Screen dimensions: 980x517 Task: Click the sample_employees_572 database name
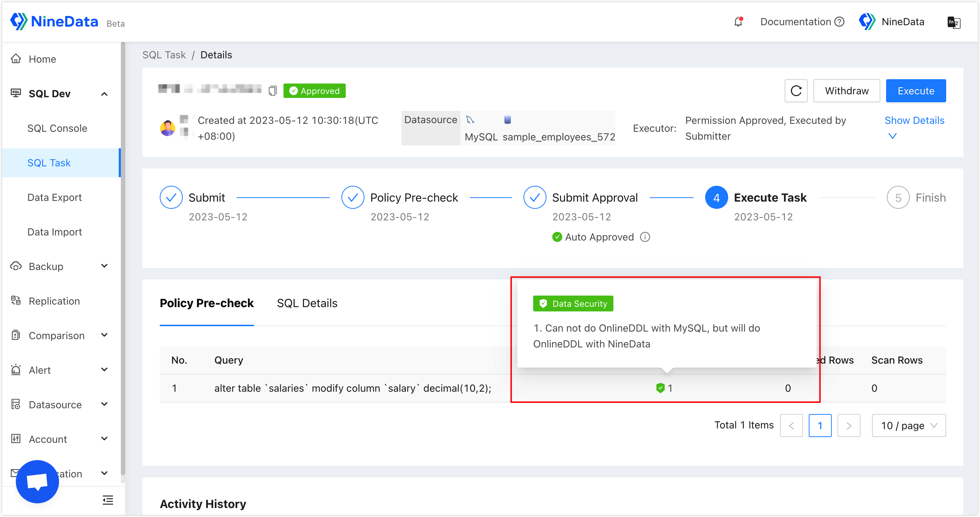pyautogui.click(x=559, y=137)
